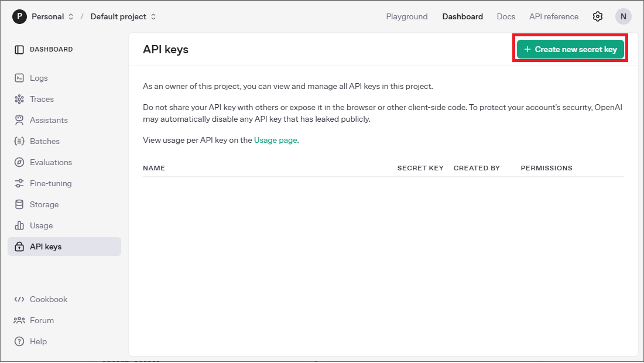Collapse sidebar using Dashboard panel icon
Viewport: 644px width, 363px height.
tap(19, 50)
